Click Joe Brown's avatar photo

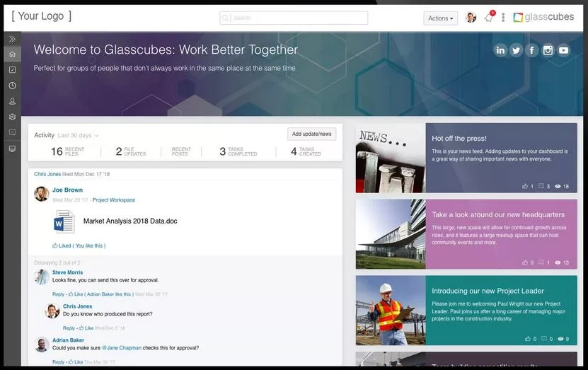tap(41, 194)
